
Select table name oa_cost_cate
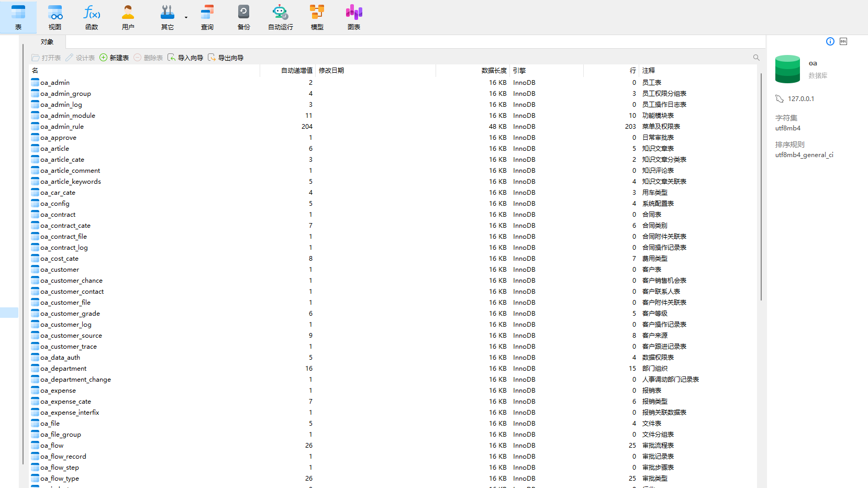tap(60, 259)
